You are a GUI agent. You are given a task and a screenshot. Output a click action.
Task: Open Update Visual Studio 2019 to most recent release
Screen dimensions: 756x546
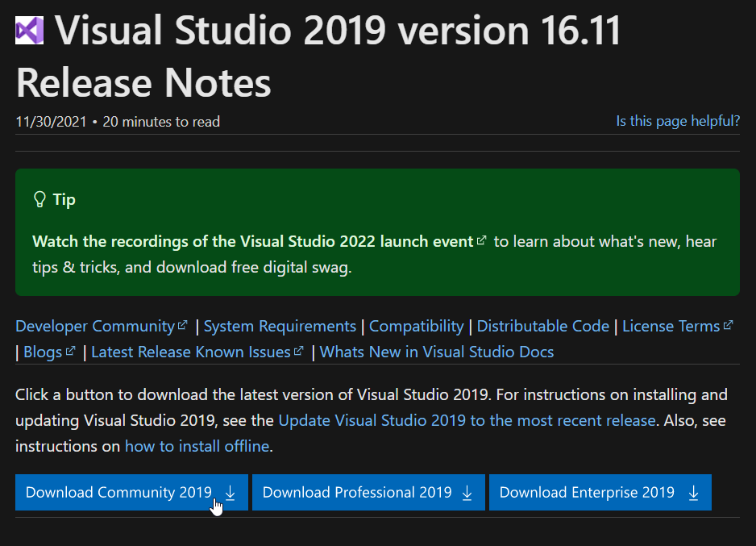(464, 419)
